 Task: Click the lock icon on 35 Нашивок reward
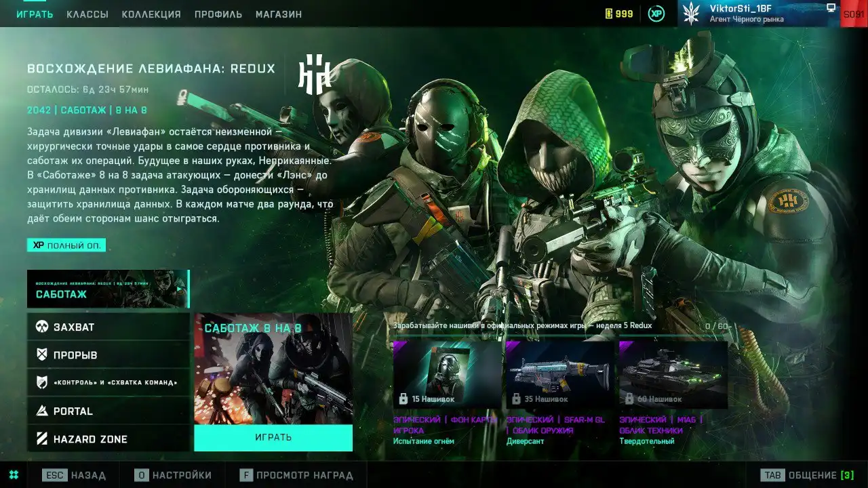517,399
